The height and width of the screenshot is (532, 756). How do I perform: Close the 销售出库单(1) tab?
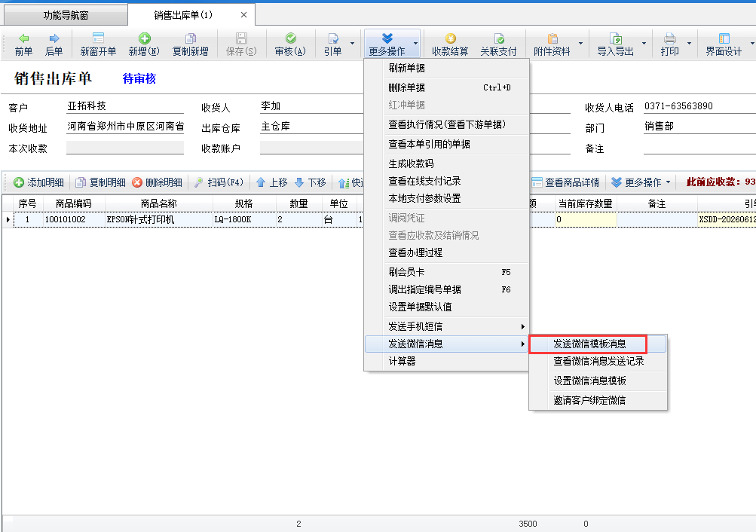[244, 15]
